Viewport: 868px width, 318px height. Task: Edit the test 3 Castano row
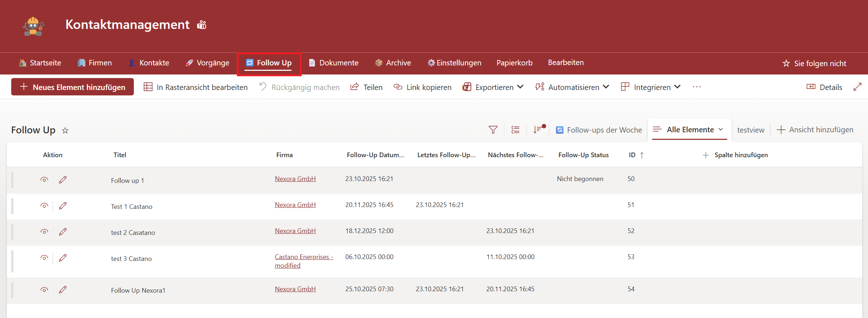(63, 258)
